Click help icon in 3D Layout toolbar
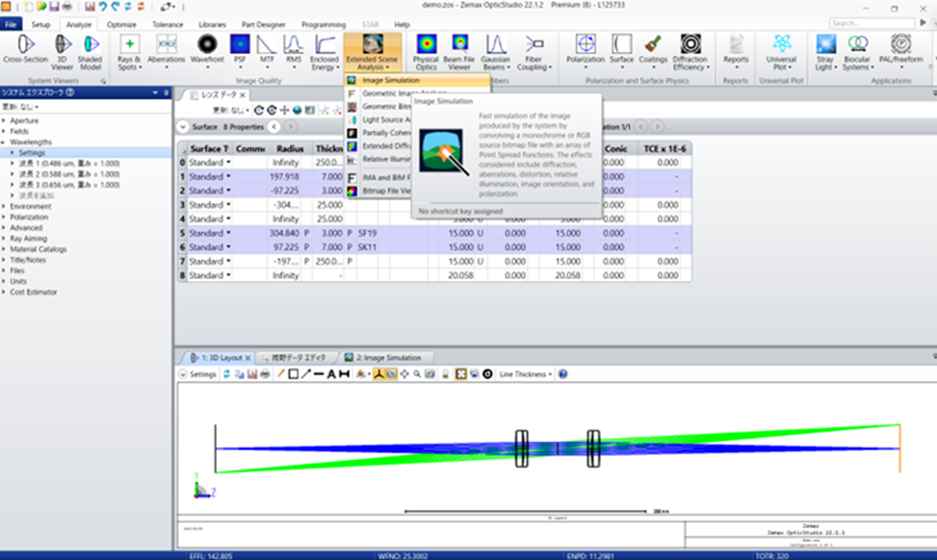937x560 pixels. click(x=562, y=373)
